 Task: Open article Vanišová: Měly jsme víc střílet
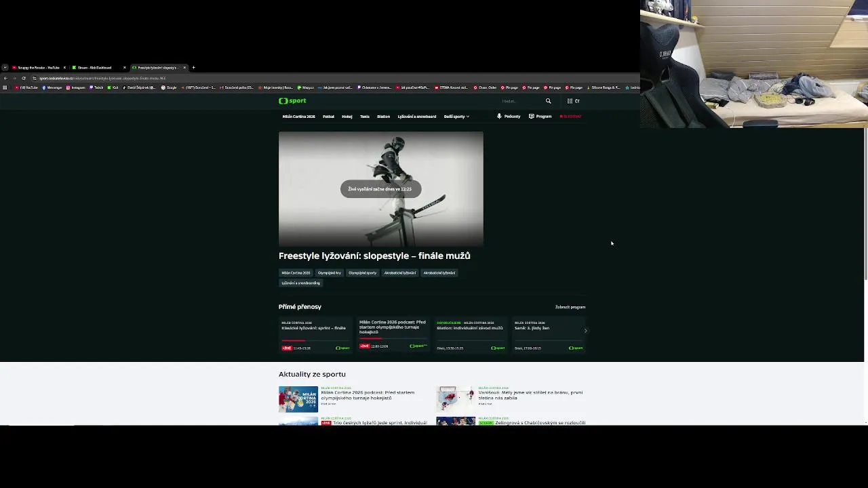(x=530, y=395)
